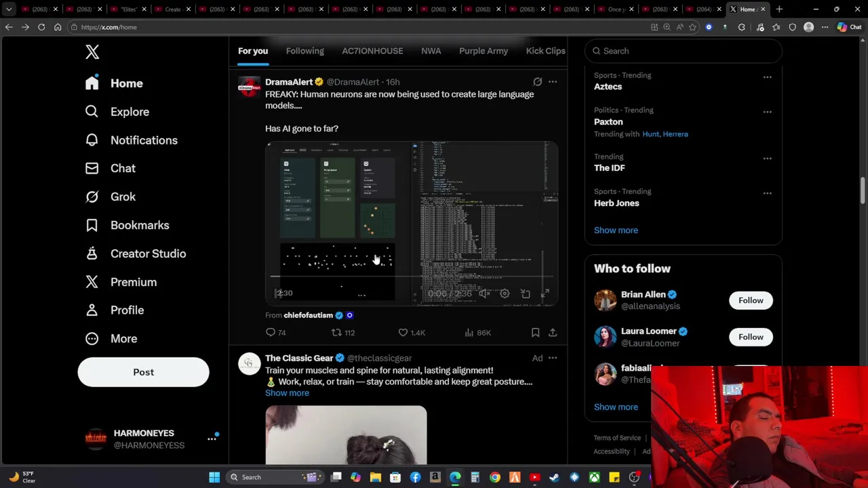This screenshot has height=488, width=868.
Task: Switch to the AC7IONHOUSE tab
Action: click(x=372, y=51)
